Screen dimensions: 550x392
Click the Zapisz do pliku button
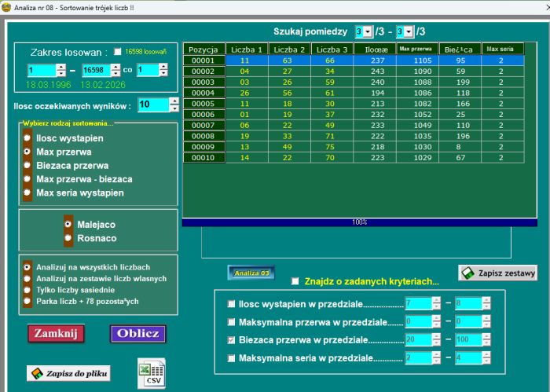pos(68,374)
